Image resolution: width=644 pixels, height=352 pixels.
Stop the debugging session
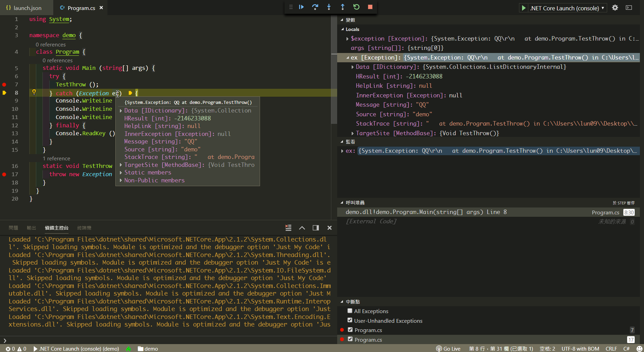[x=370, y=7]
